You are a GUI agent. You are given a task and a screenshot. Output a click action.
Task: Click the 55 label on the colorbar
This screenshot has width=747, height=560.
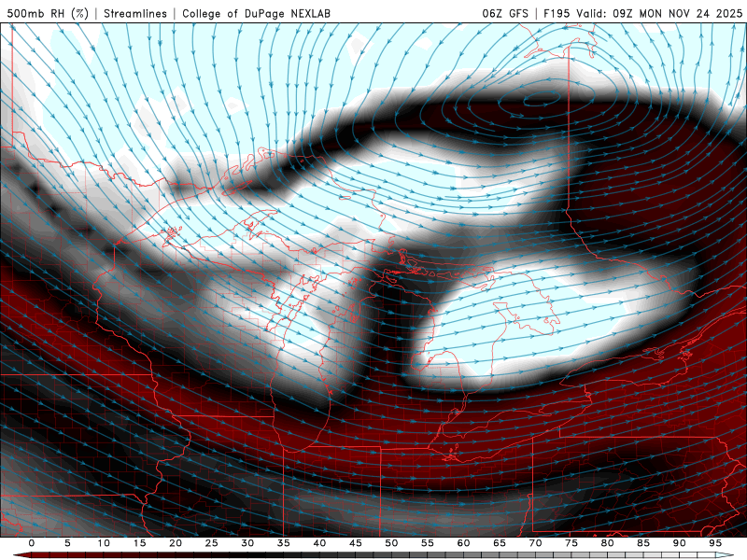[x=428, y=543]
